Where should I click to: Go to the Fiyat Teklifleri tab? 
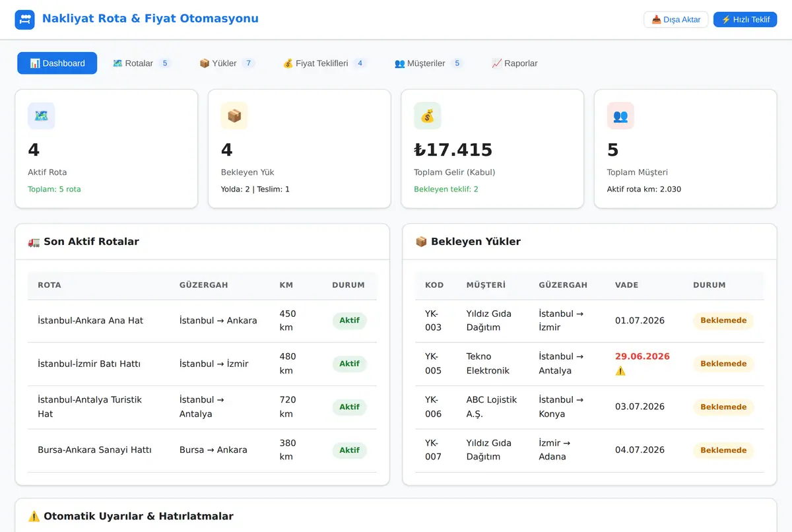coord(325,63)
